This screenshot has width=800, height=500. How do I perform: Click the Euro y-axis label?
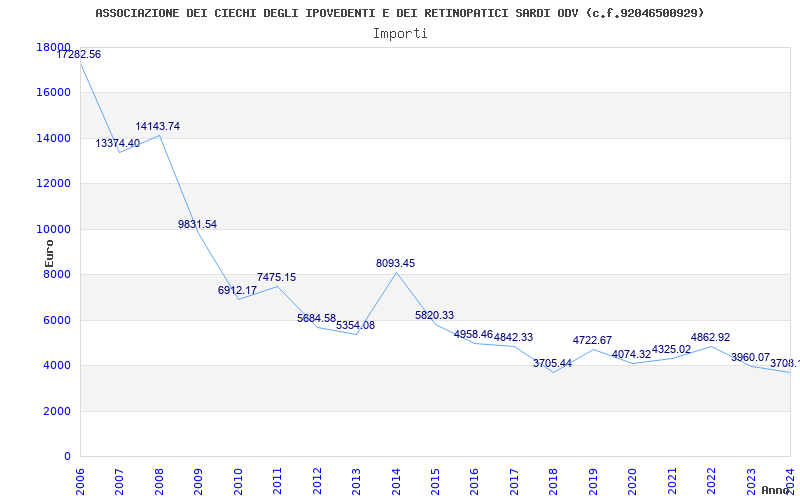pyautogui.click(x=49, y=254)
